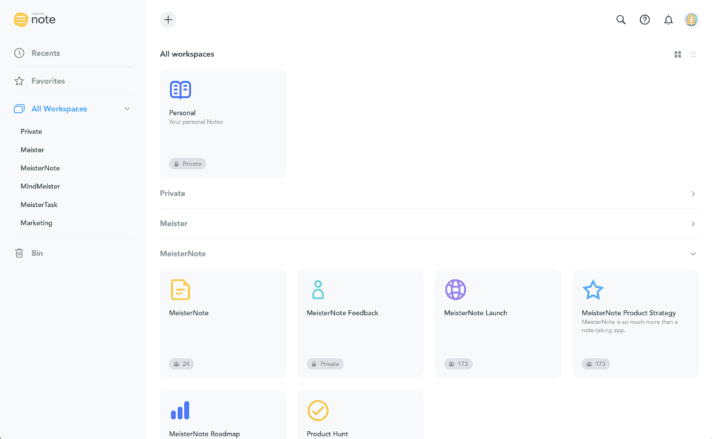Switch to grid view layout
The height and width of the screenshot is (439, 712).
point(678,54)
